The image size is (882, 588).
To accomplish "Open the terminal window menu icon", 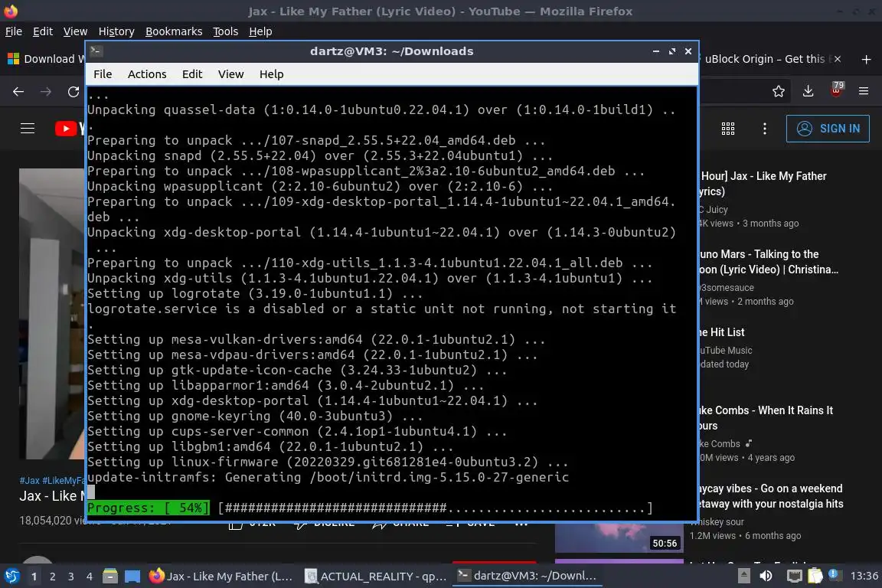I will 96,51.
